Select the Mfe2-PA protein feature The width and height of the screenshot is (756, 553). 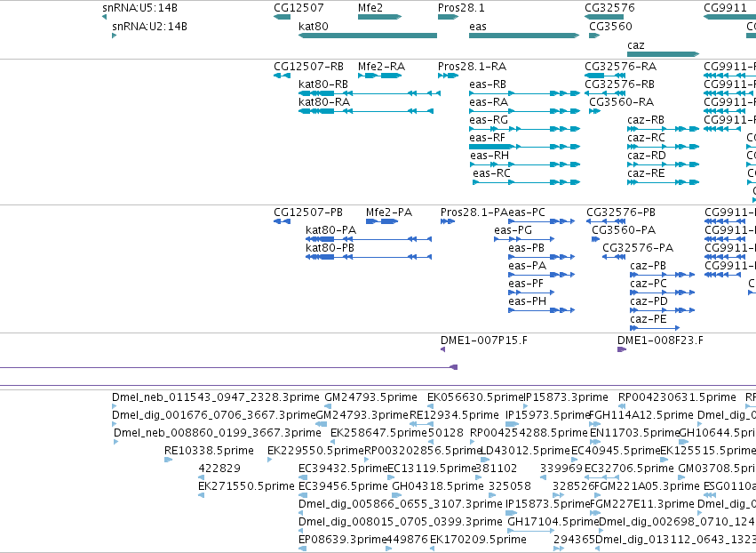point(382,221)
